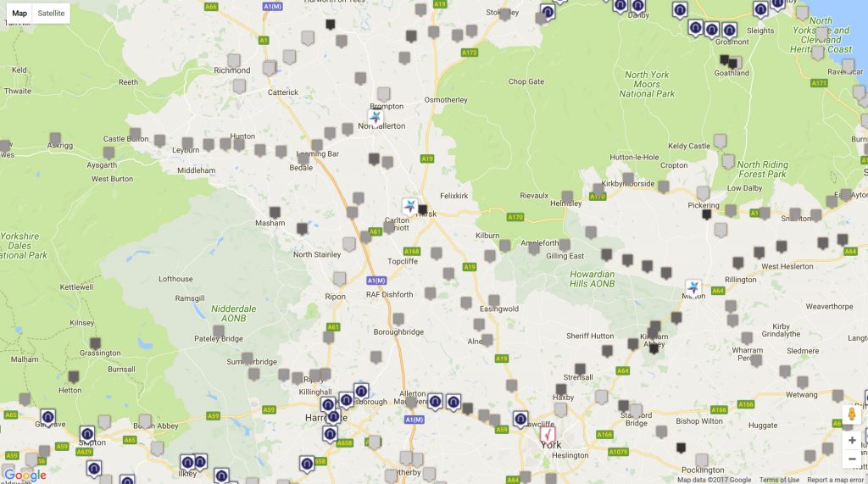Image resolution: width=868 pixels, height=484 pixels.
Task: Select the Map view tab
Action: (x=19, y=14)
